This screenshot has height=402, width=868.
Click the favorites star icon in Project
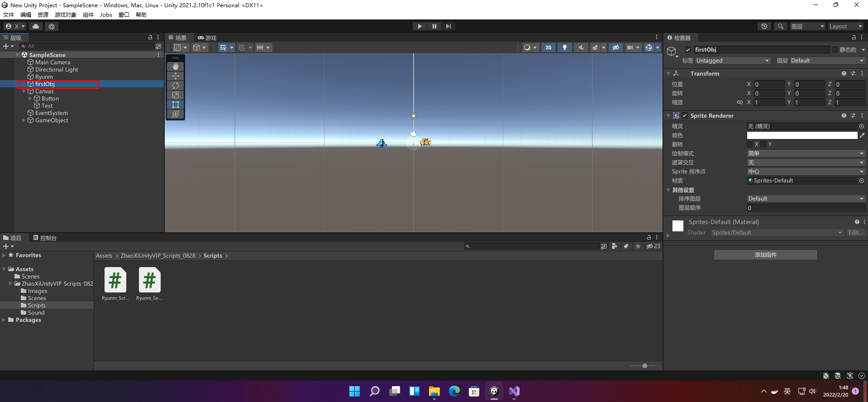coord(638,246)
